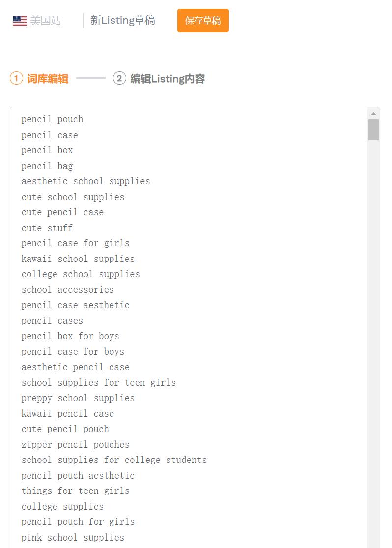Screen dimensions: 392x548
Task: Click "school supplies for teen girls" line
Action: tap(98, 383)
